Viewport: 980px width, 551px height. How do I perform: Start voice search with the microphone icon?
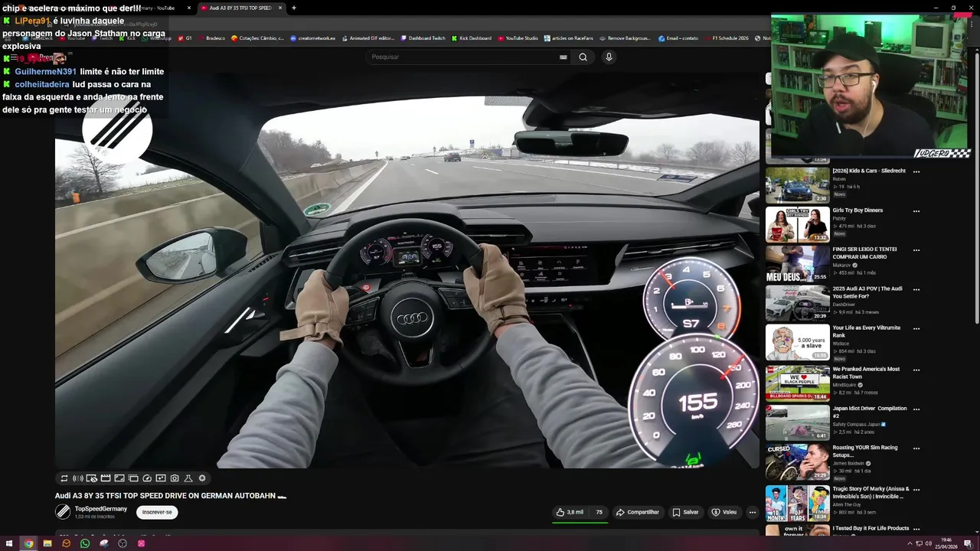pos(609,57)
